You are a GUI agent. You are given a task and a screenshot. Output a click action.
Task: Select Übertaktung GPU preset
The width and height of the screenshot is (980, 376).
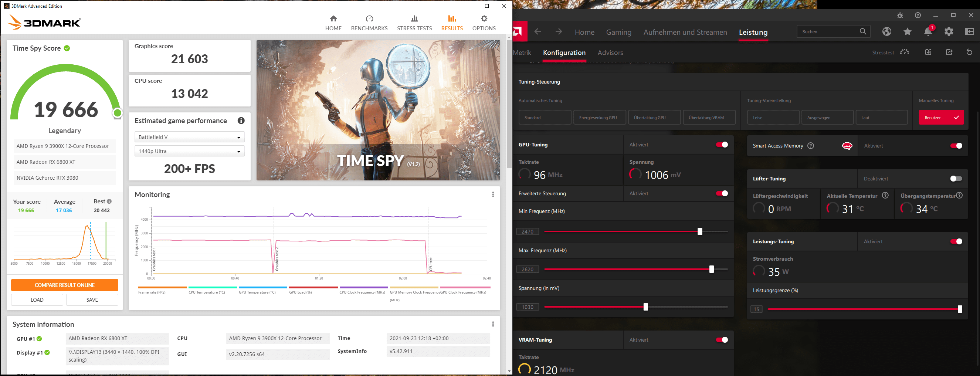point(654,117)
